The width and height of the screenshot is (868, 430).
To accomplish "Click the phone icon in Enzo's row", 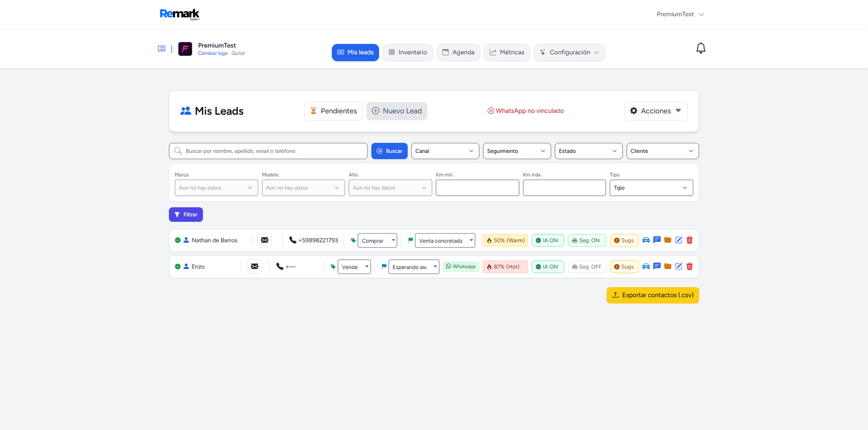I will tap(279, 267).
